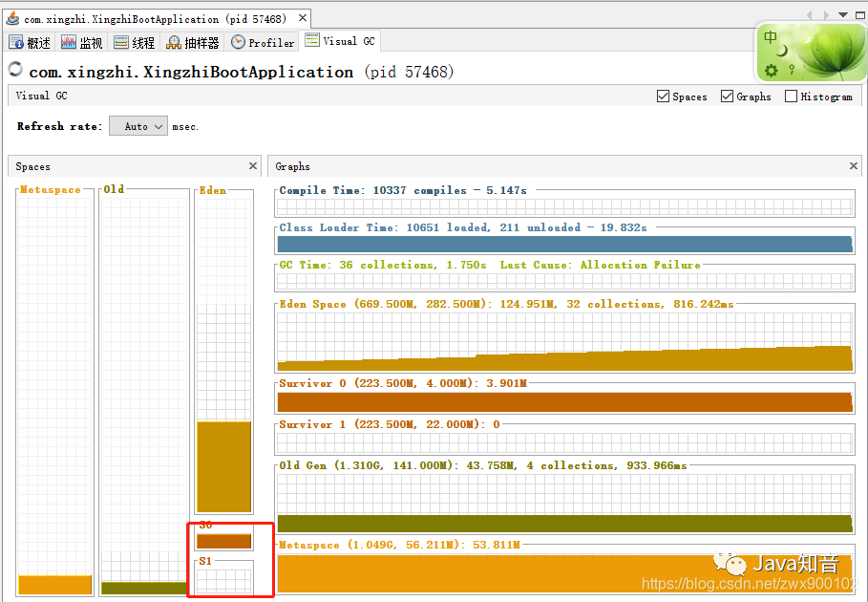
Task: Select the Visual GC tab
Action: 340,41
